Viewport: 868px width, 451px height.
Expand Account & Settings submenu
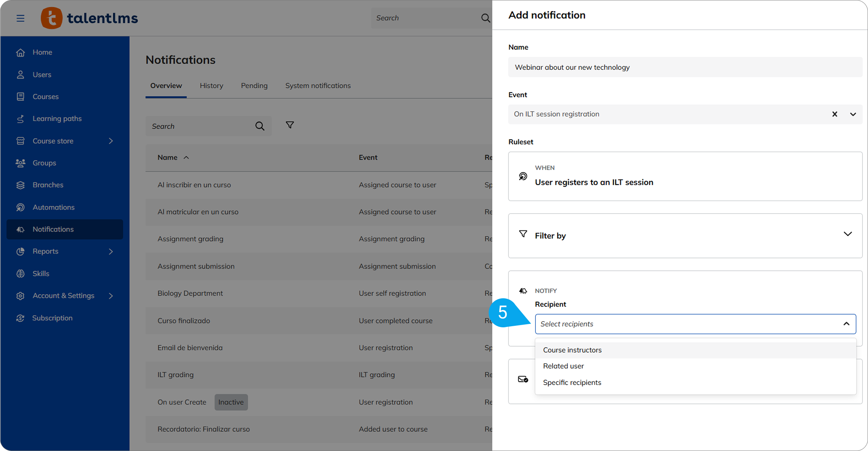point(110,296)
